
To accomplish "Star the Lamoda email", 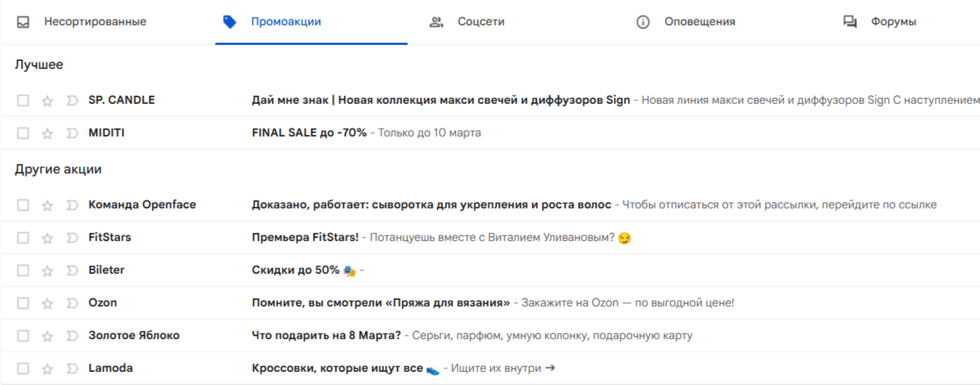I will [x=47, y=369].
